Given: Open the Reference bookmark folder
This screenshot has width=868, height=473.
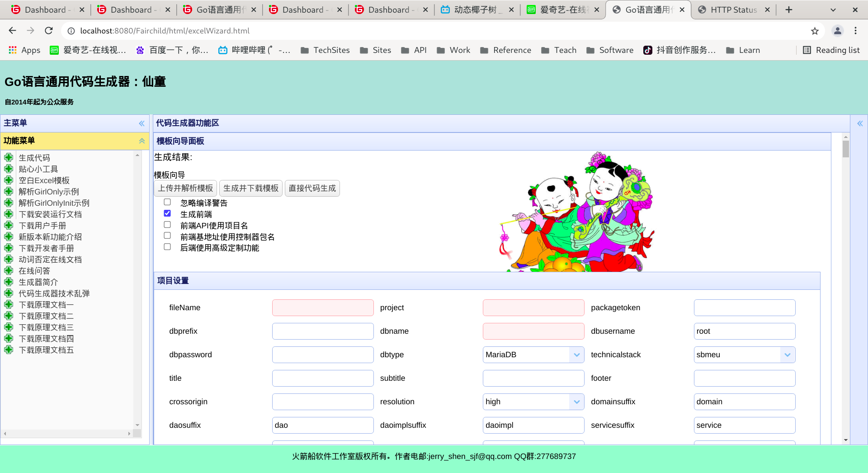Looking at the screenshot, I should click(x=505, y=50).
